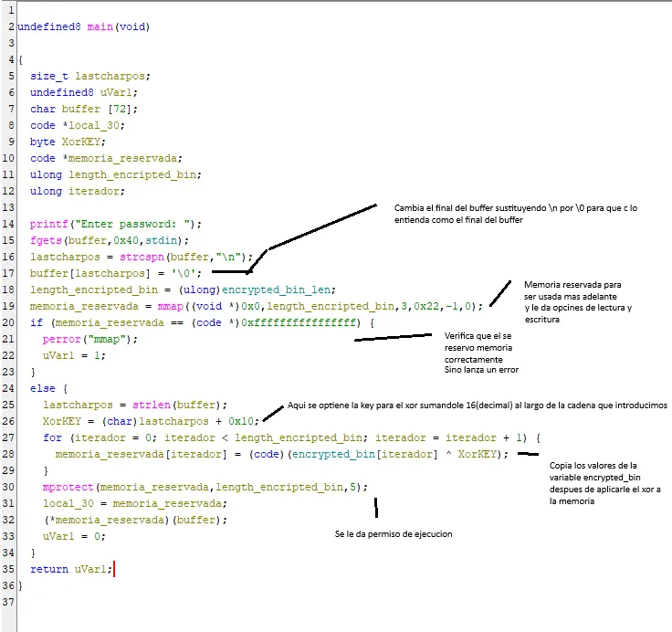Select the perror function call
This screenshot has width=672, height=632.
tap(61, 339)
